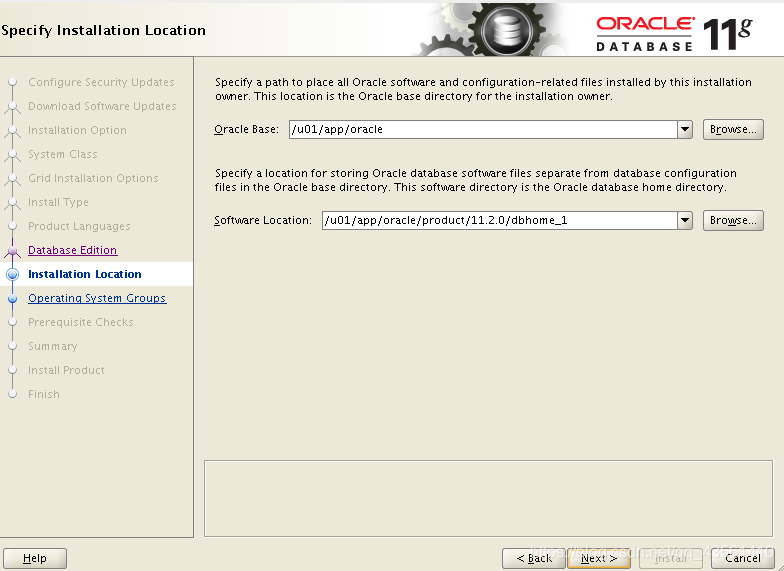
Task: Click the Oracle Database 11g logo
Action: (x=674, y=33)
